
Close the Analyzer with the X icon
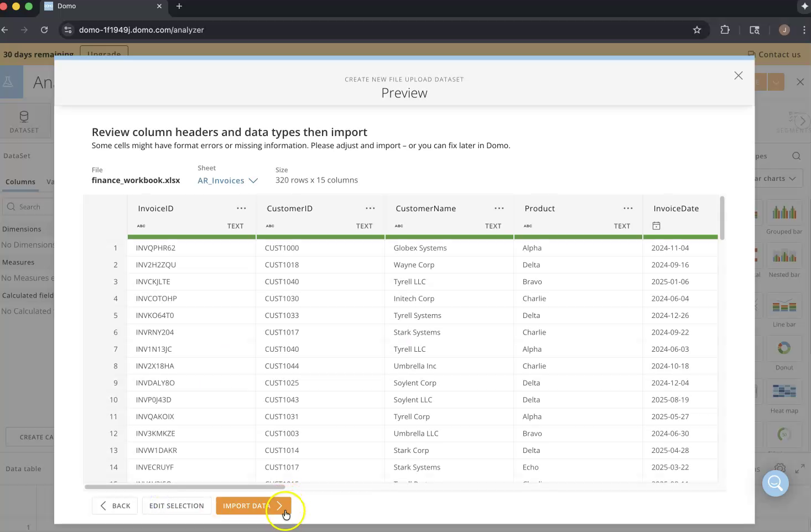click(x=800, y=82)
